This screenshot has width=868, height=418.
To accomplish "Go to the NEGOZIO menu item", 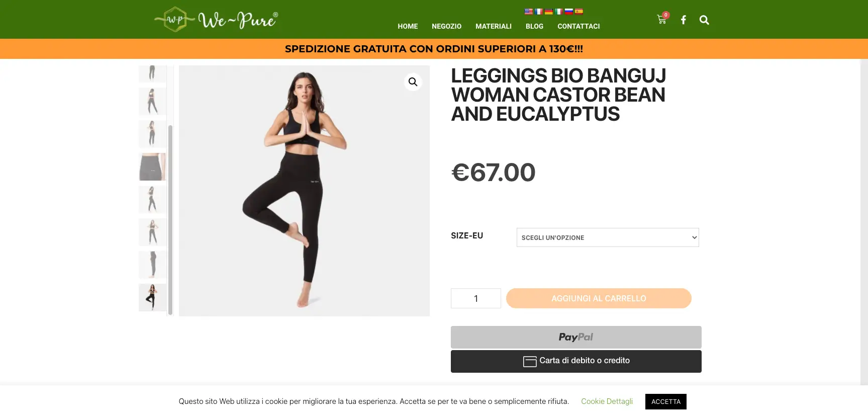I will 446,26.
